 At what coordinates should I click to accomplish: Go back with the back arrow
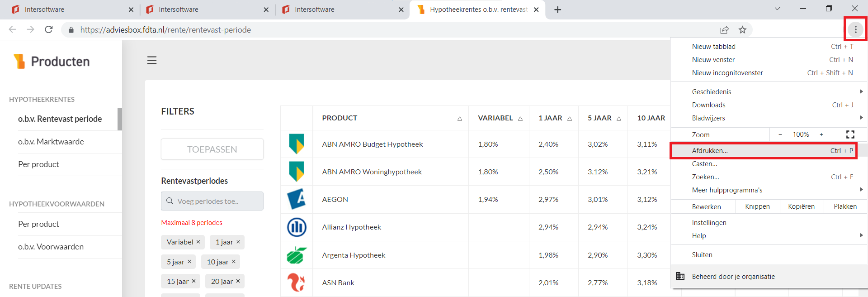(x=12, y=29)
